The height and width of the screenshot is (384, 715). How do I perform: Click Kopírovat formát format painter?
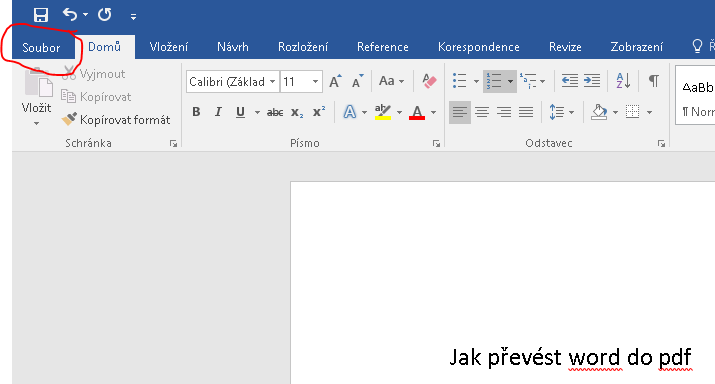coord(116,119)
